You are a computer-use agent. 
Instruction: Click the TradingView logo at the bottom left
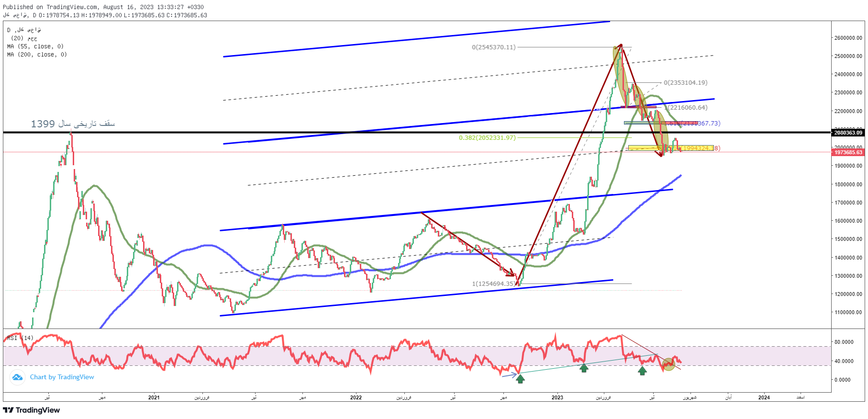32,410
